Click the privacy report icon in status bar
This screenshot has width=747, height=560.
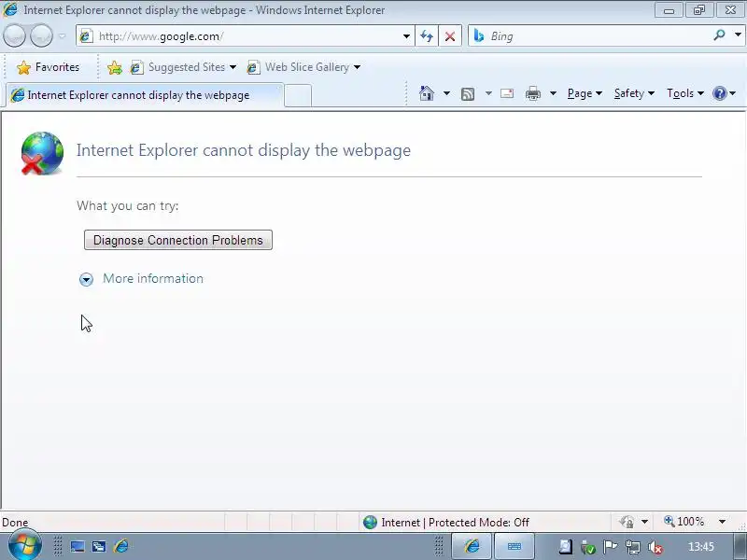click(627, 522)
